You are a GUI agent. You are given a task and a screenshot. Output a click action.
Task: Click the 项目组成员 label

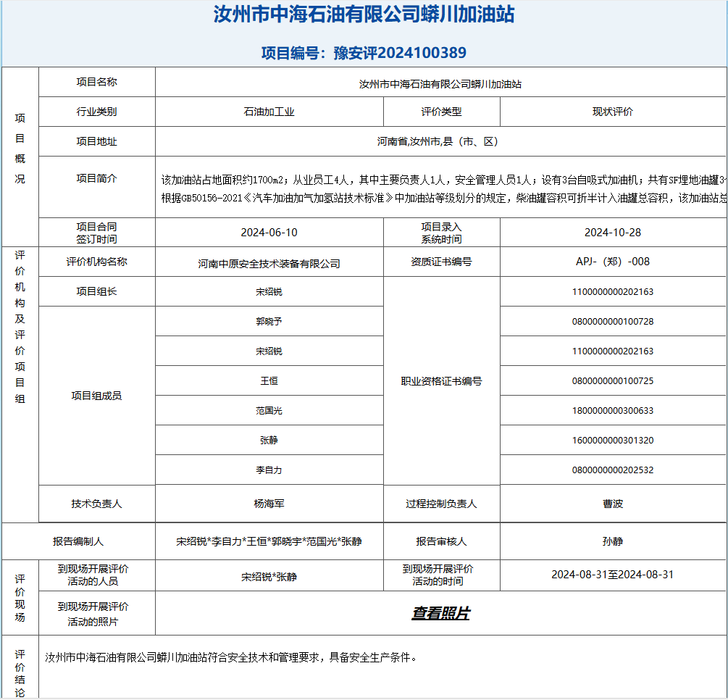96,395
